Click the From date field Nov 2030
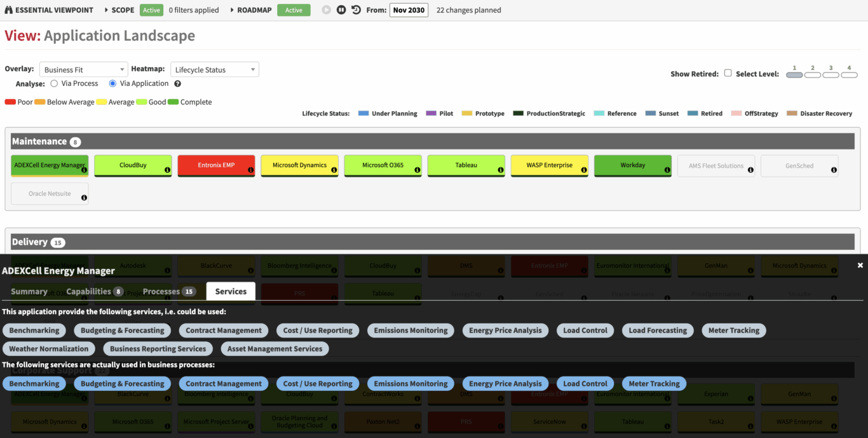Image resolution: width=868 pixels, height=438 pixels. point(409,10)
